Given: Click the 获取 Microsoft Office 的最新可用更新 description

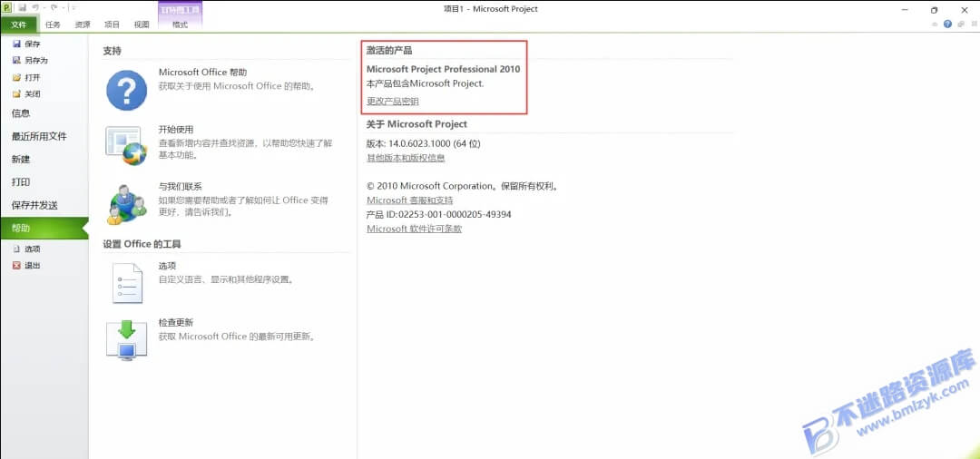Looking at the screenshot, I should point(238,337).
